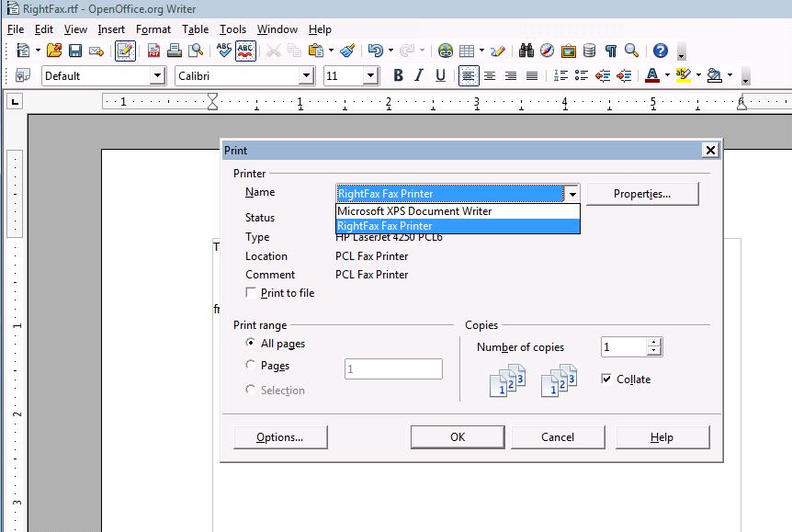The height and width of the screenshot is (532, 792).
Task: Toggle Bold formatting
Action: click(398, 75)
